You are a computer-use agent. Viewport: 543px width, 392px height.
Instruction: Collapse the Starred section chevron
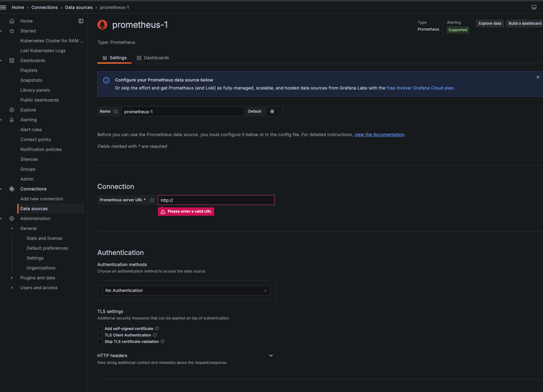pyautogui.click(x=1, y=31)
